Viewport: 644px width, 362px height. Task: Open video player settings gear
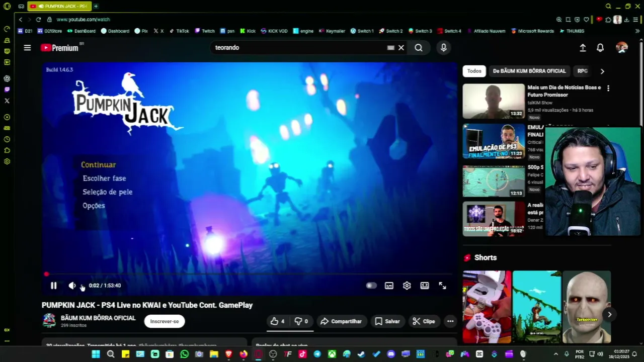[407, 286]
